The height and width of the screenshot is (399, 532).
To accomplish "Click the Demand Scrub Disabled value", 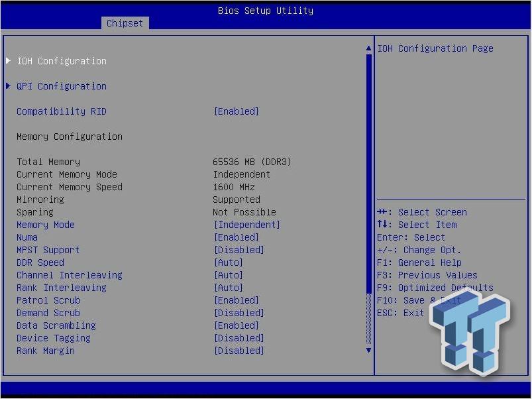I will [x=239, y=313].
